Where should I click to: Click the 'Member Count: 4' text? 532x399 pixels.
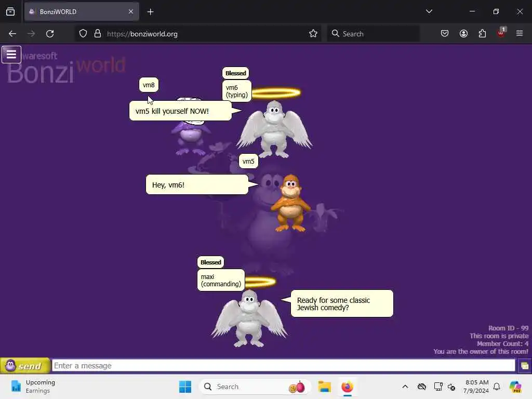click(x=503, y=344)
